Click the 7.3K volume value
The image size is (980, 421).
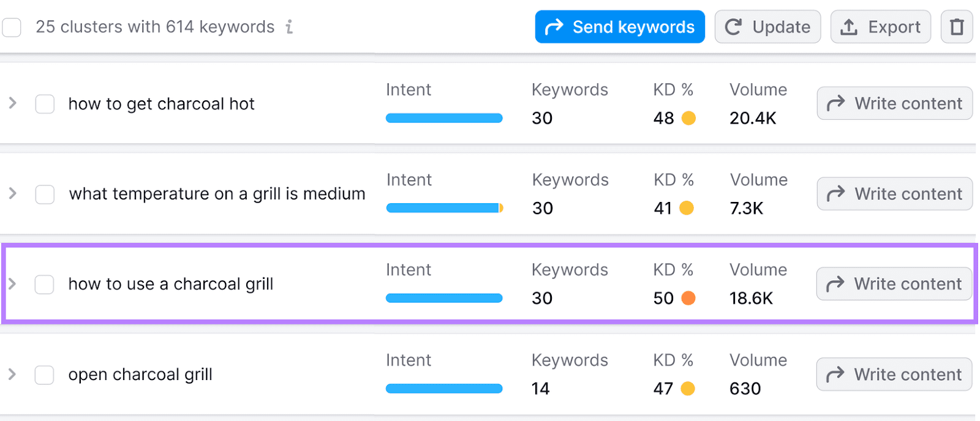[x=747, y=208]
